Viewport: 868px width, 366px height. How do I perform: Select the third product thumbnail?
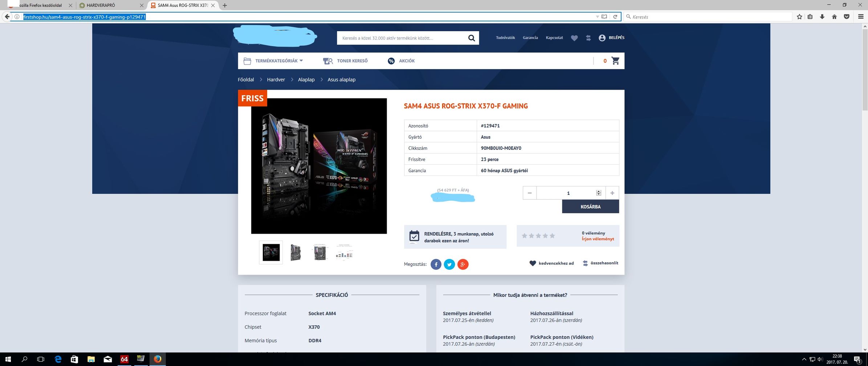coord(320,252)
